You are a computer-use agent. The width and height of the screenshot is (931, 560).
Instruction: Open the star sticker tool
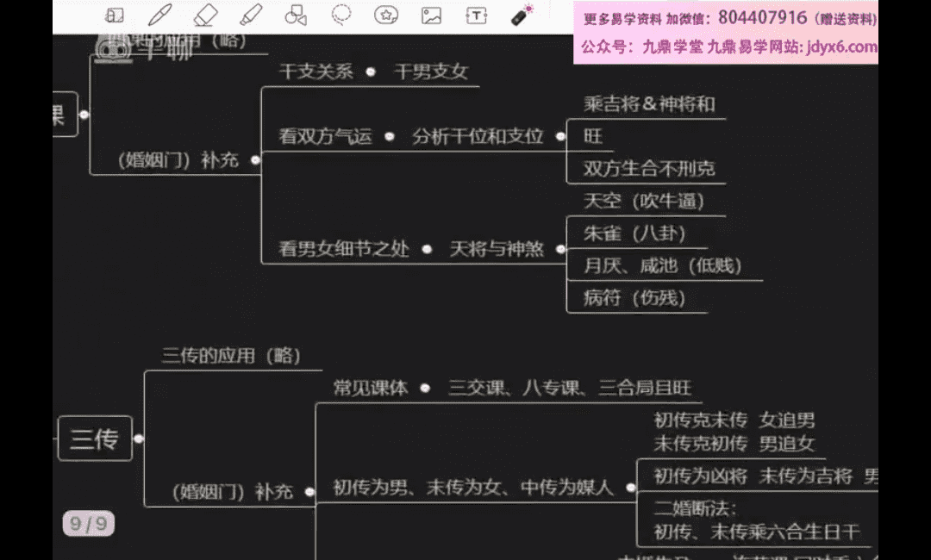[x=386, y=16]
